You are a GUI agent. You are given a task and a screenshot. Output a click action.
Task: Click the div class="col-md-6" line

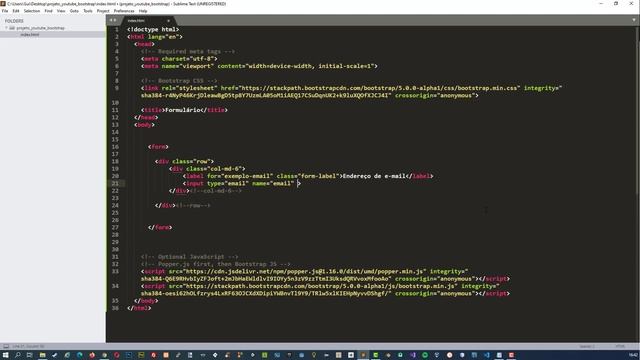207,169
